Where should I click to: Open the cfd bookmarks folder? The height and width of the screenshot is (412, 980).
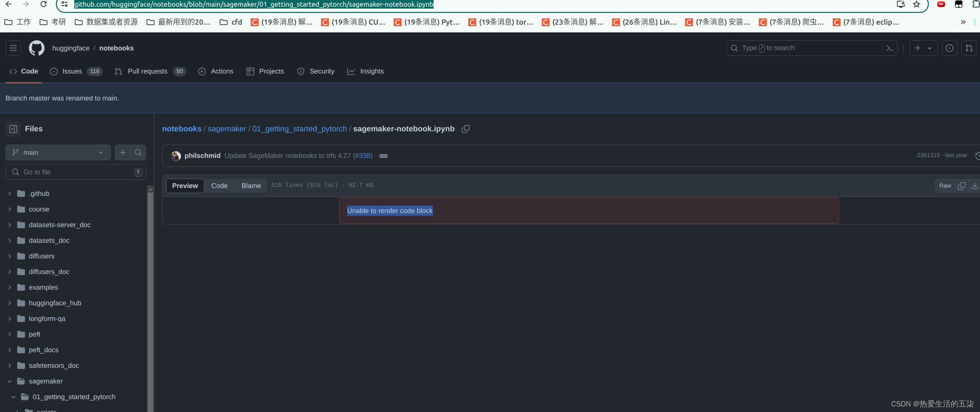click(x=231, y=22)
